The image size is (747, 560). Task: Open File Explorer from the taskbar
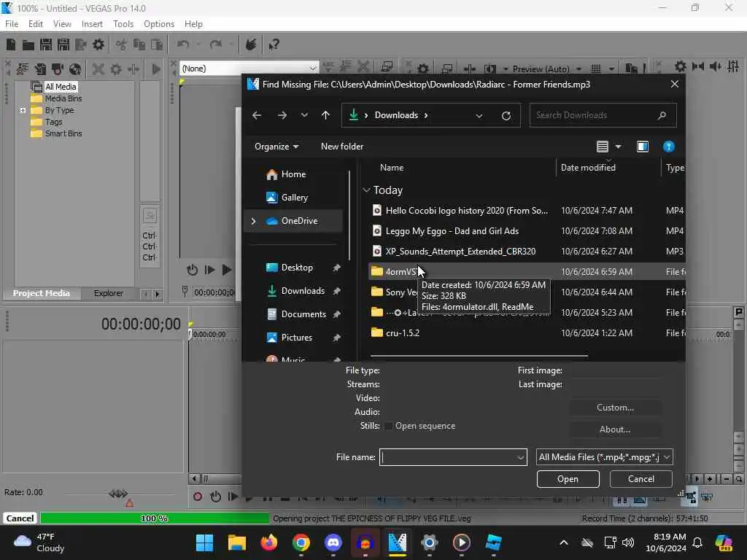(x=237, y=542)
